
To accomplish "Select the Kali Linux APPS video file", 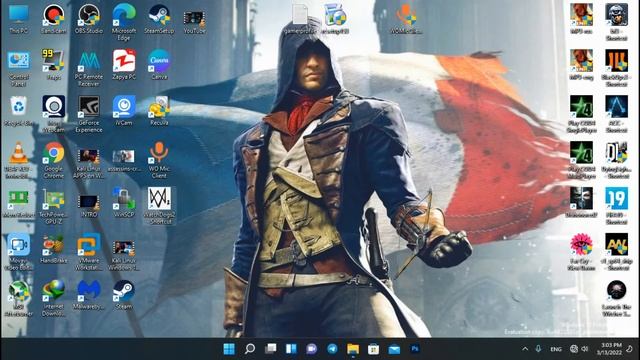I will pyautogui.click(x=89, y=163).
